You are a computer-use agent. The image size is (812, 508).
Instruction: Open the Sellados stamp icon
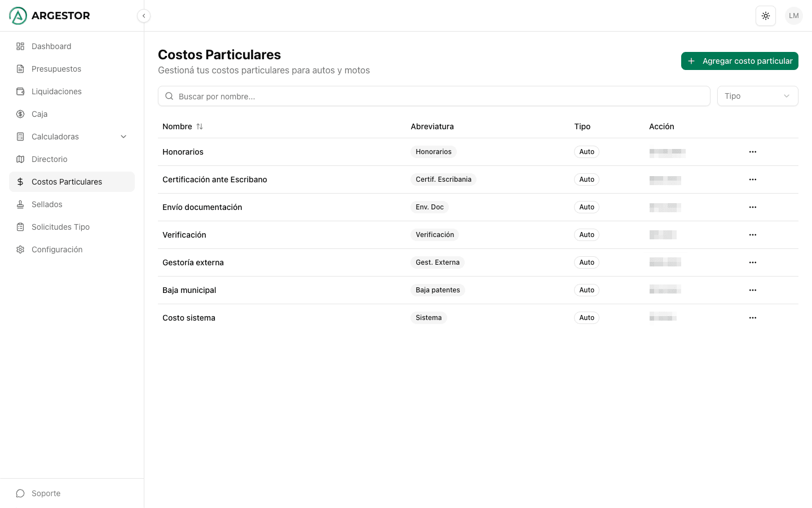(x=20, y=204)
